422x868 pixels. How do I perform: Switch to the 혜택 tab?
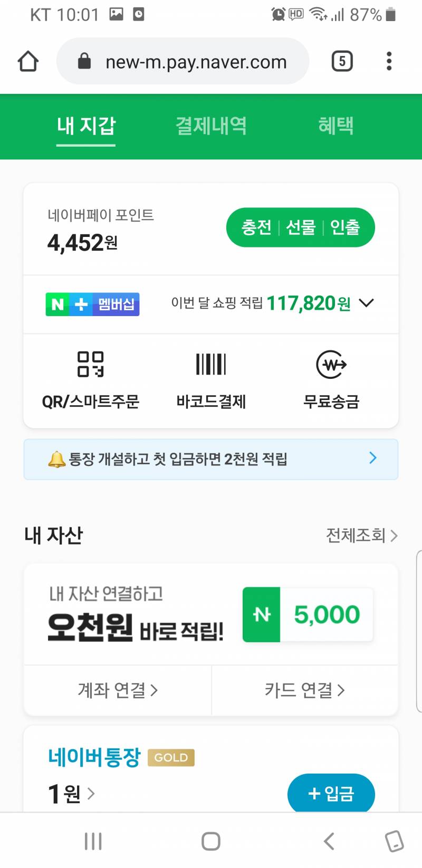tap(337, 126)
